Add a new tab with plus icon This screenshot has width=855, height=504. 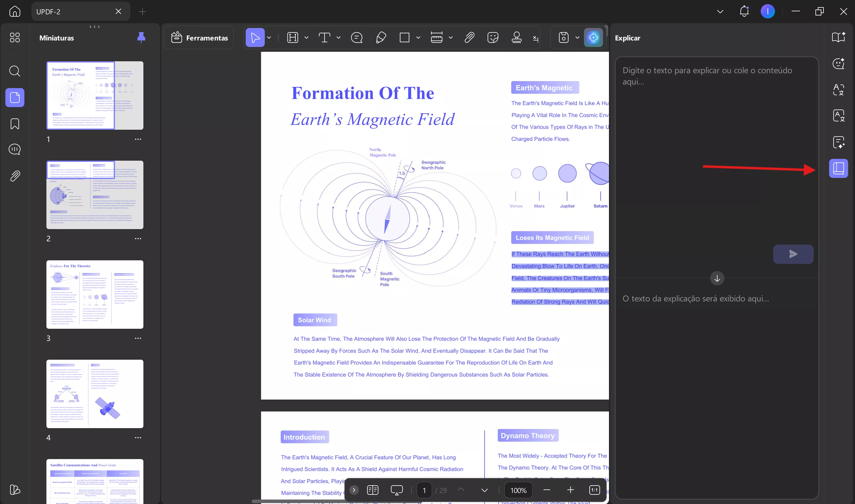click(142, 12)
